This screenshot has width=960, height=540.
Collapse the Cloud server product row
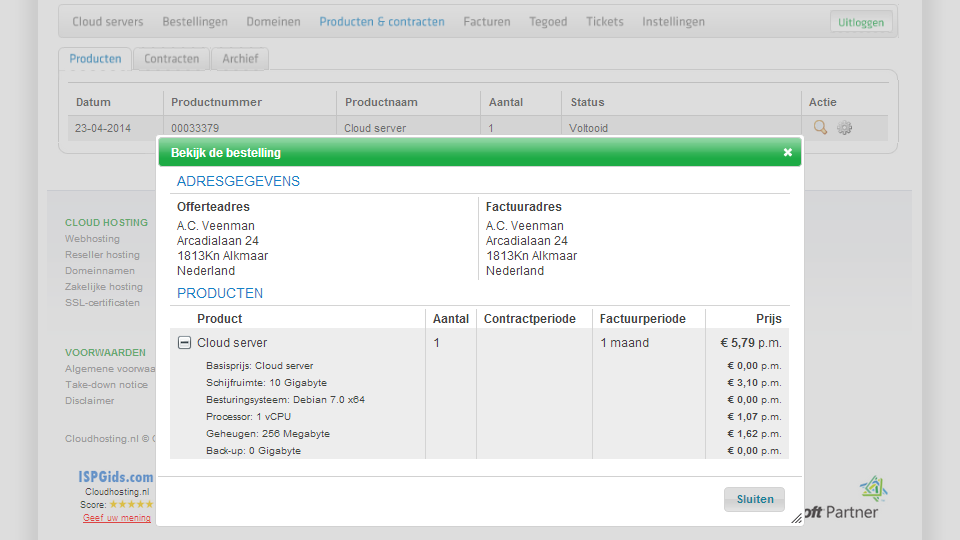click(x=184, y=343)
